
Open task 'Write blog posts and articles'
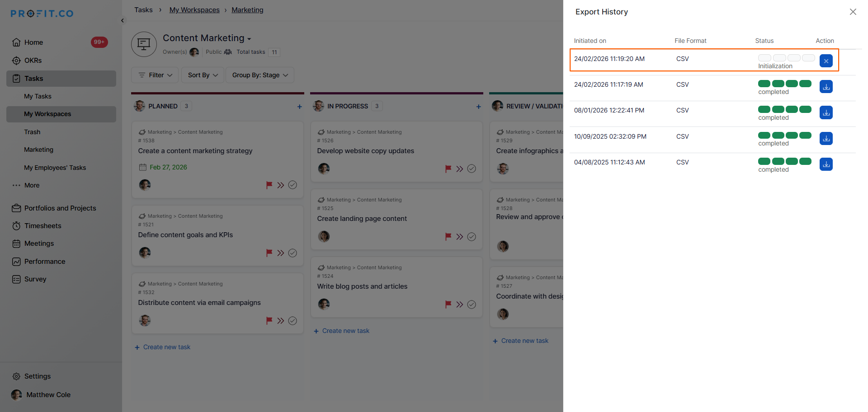click(362, 286)
